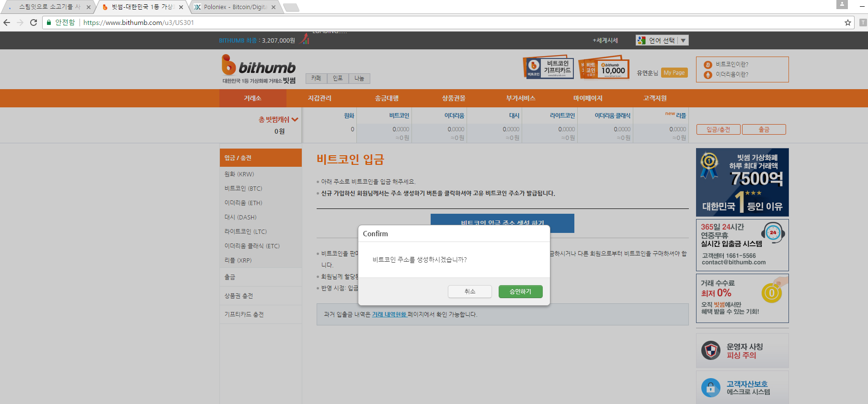Confirm with the green 승인하기 button
This screenshot has width=868, height=404.
pyautogui.click(x=520, y=291)
